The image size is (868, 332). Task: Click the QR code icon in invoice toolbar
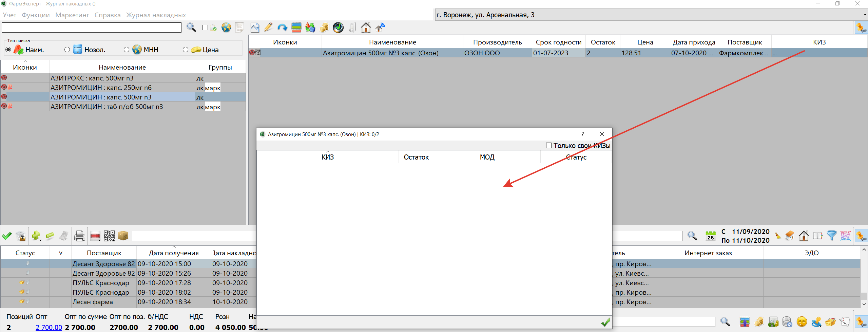[109, 236]
